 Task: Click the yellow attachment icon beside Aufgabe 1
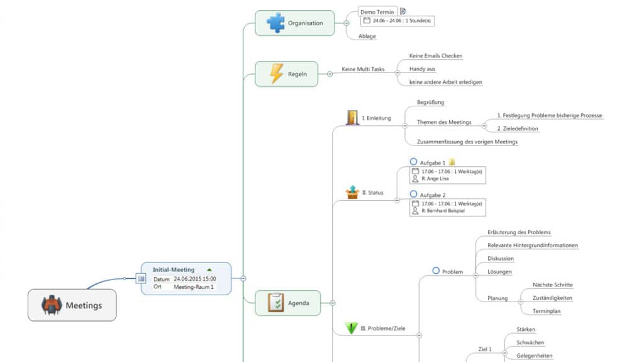coord(452,162)
